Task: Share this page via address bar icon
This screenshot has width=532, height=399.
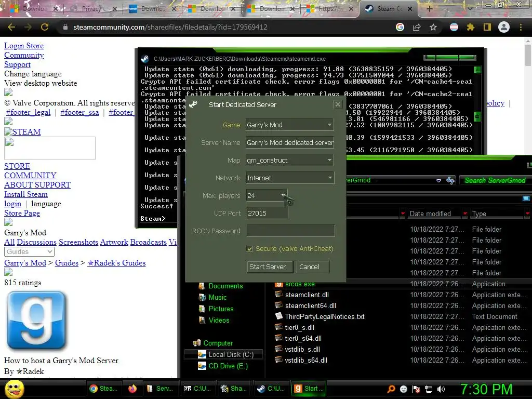Action: pyautogui.click(x=417, y=27)
